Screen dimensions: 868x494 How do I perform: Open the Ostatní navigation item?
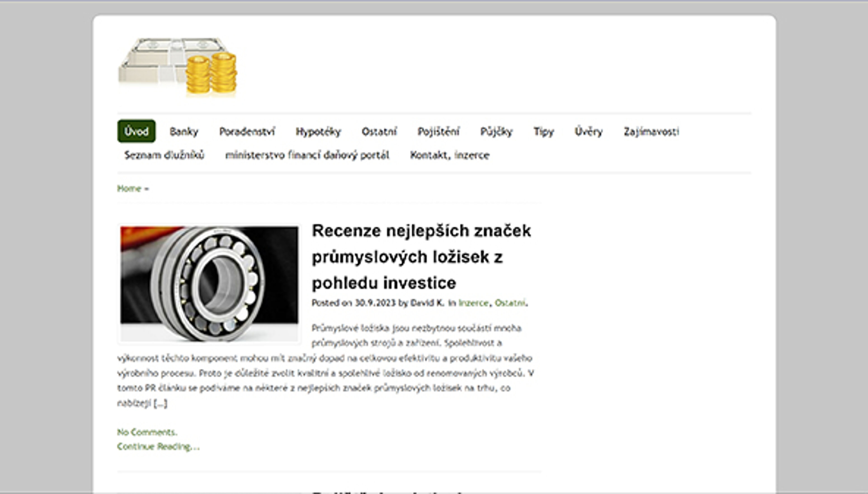(x=379, y=131)
